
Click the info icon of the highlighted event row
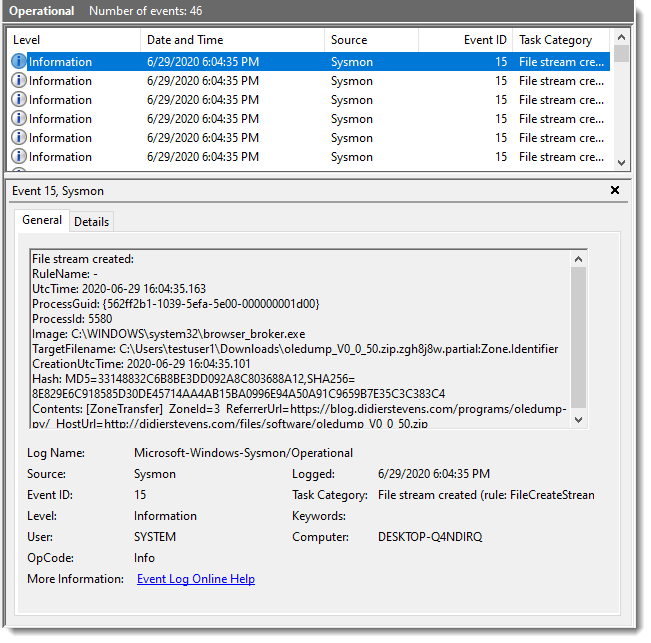point(18,61)
